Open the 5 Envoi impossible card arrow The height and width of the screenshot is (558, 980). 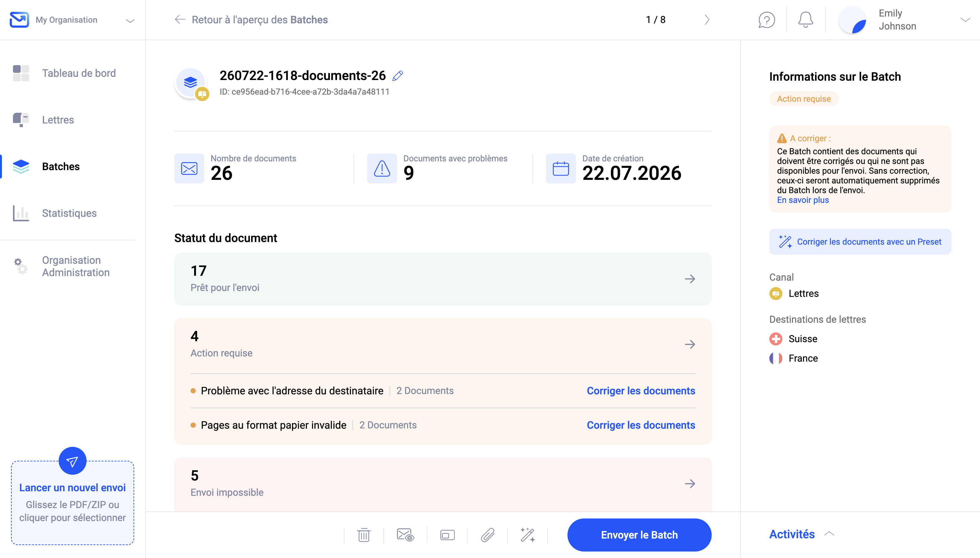690,484
